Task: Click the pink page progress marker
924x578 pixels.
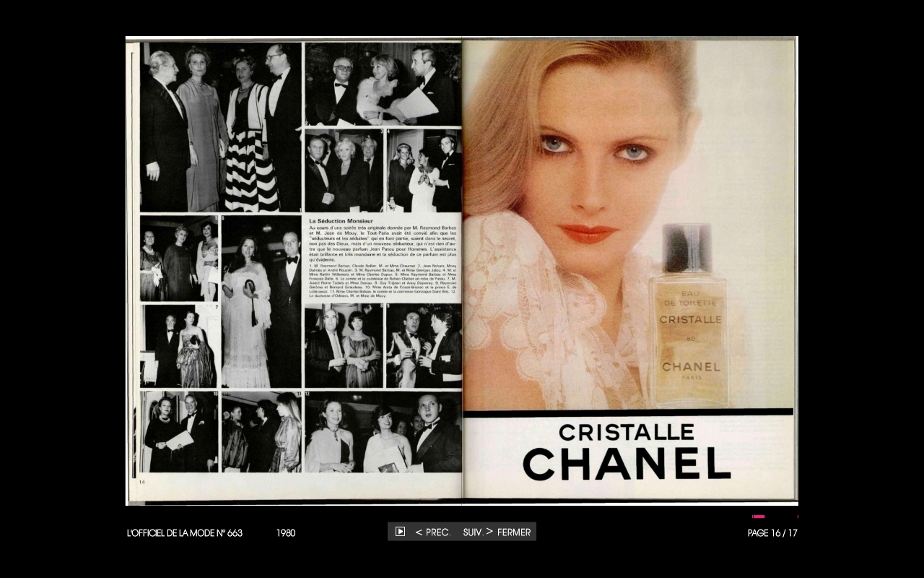Action: (x=758, y=517)
